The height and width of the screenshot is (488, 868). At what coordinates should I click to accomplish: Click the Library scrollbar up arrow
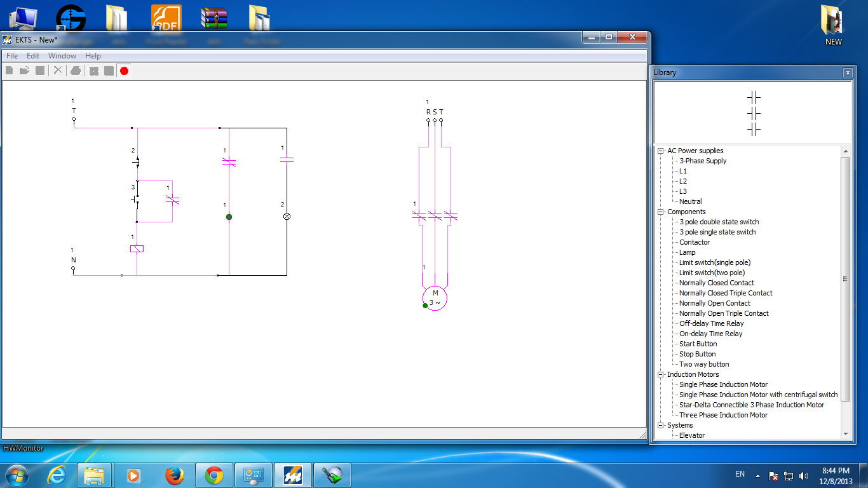pos(845,151)
